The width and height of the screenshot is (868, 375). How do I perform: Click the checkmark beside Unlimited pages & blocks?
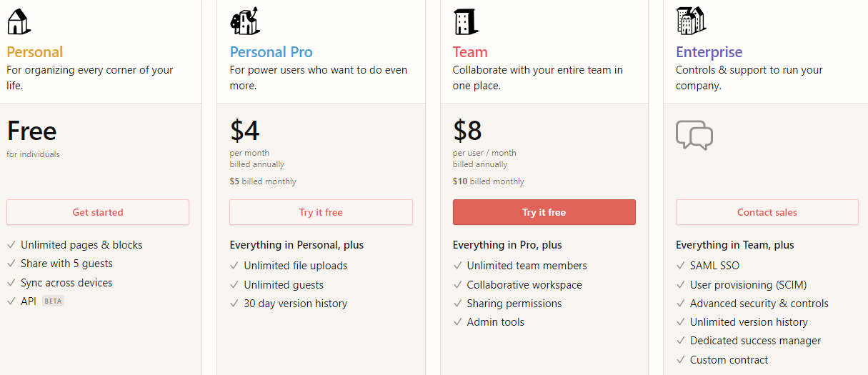pos(11,245)
